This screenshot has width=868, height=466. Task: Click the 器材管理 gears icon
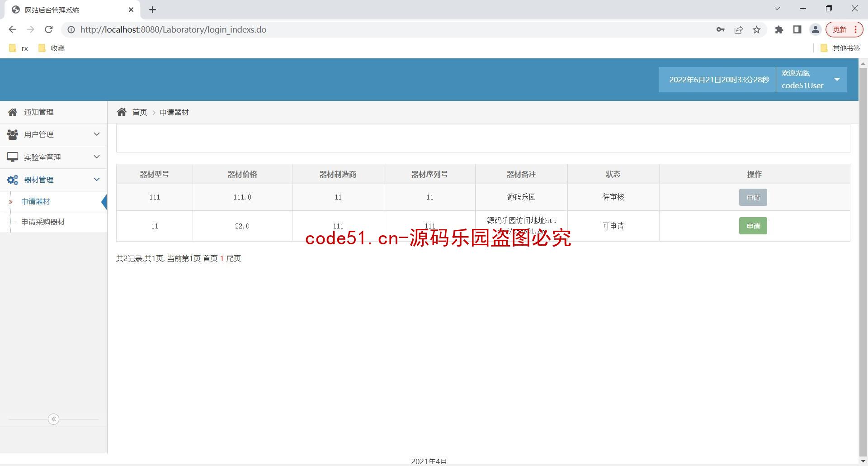click(x=13, y=180)
